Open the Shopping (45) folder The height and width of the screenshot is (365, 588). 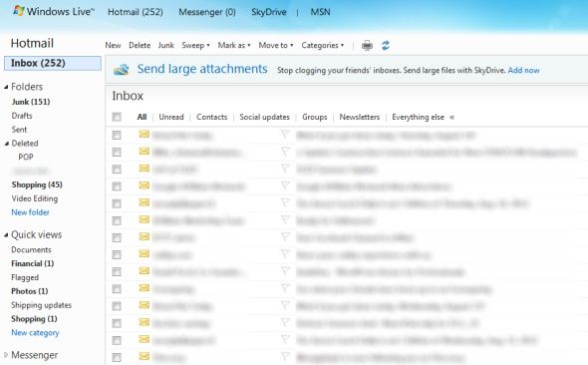[x=37, y=184]
